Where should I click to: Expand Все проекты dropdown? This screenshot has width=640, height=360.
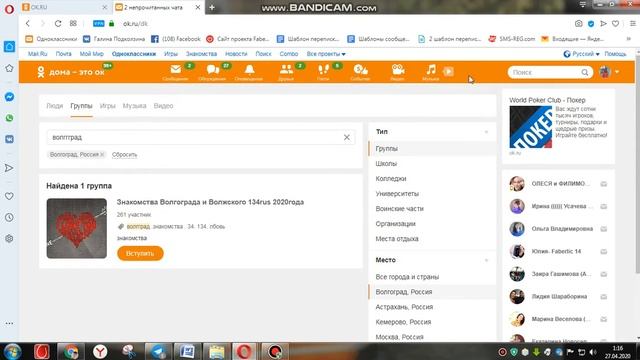(x=326, y=54)
